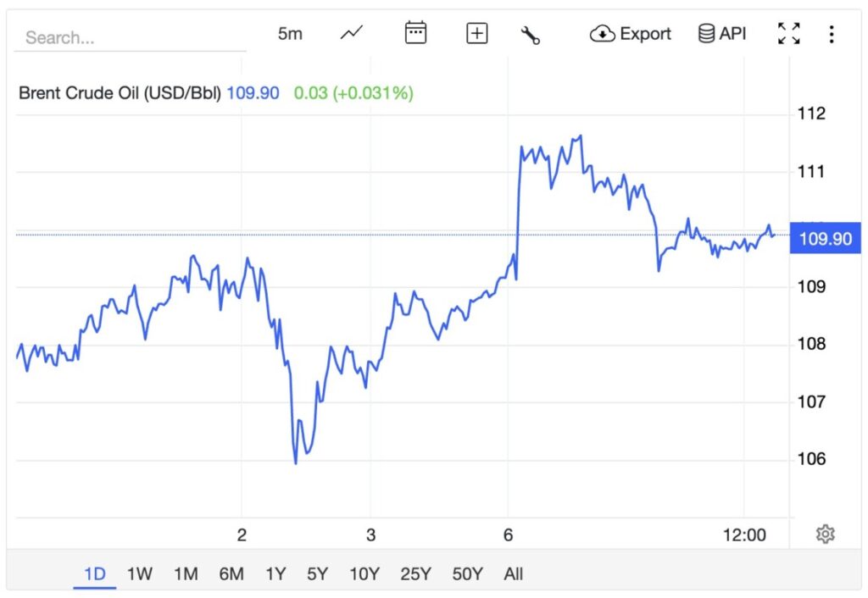Click the API button

pyautogui.click(x=721, y=32)
